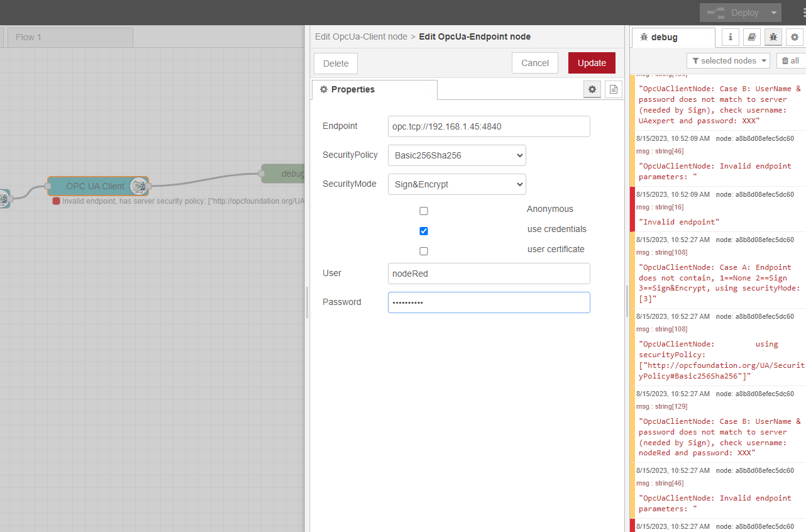
Task: Click the Properties gear icon tab
Action: [592, 89]
